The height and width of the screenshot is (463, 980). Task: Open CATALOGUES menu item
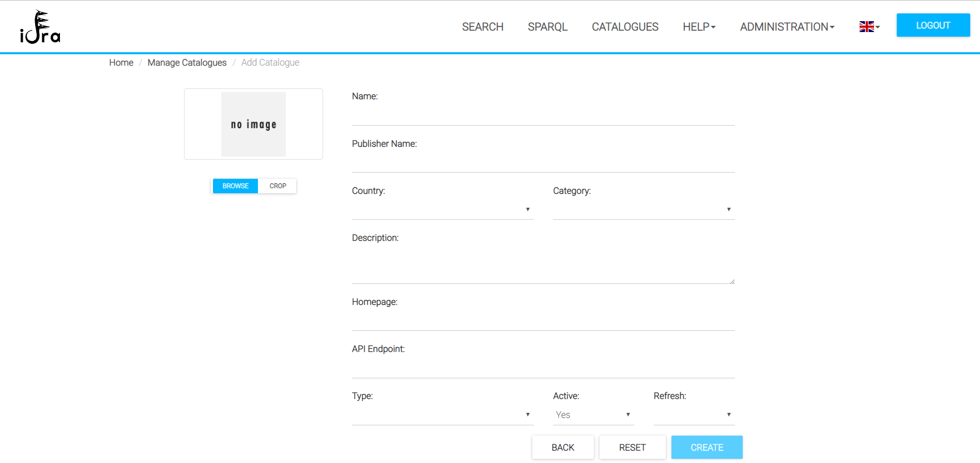click(x=625, y=27)
